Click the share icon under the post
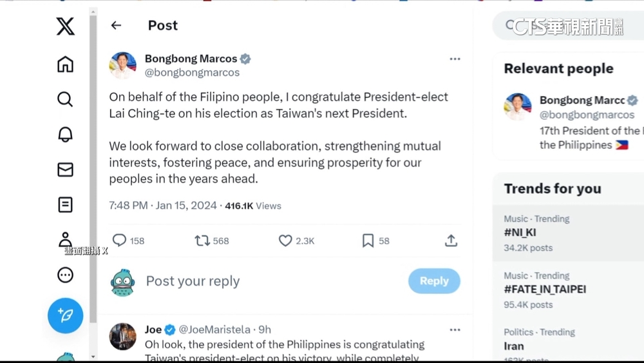The height and width of the screenshot is (363, 644). click(451, 240)
